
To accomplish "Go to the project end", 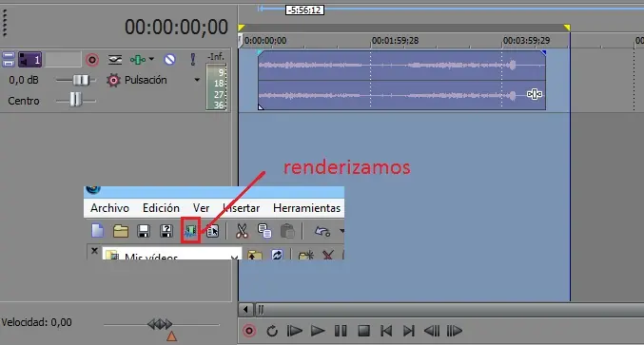I will pos(409,331).
